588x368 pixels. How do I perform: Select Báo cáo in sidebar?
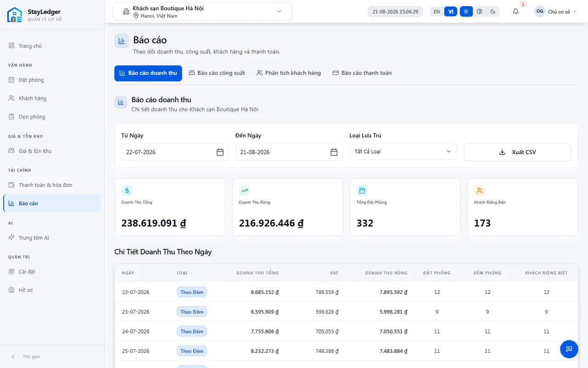(x=52, y=203)
